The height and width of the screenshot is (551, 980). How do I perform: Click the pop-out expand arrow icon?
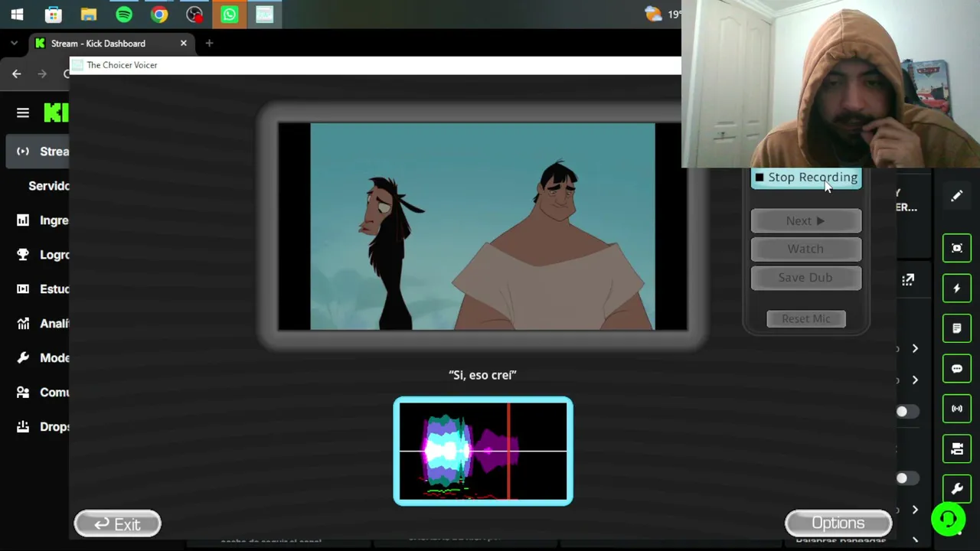coord(908,280)
